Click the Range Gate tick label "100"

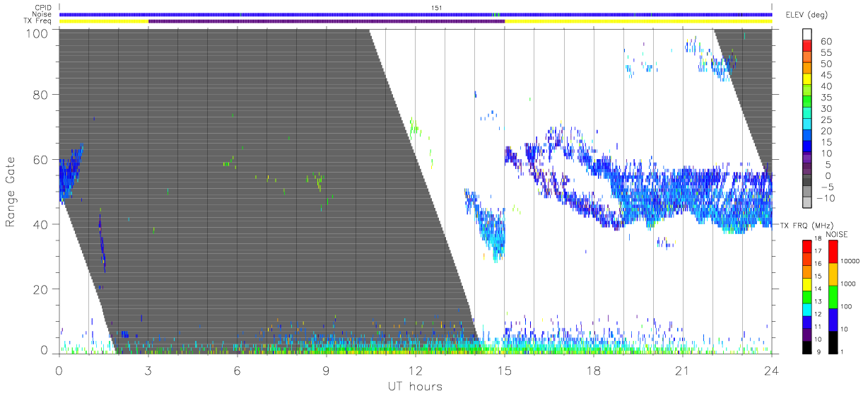[x=37, y=33]
